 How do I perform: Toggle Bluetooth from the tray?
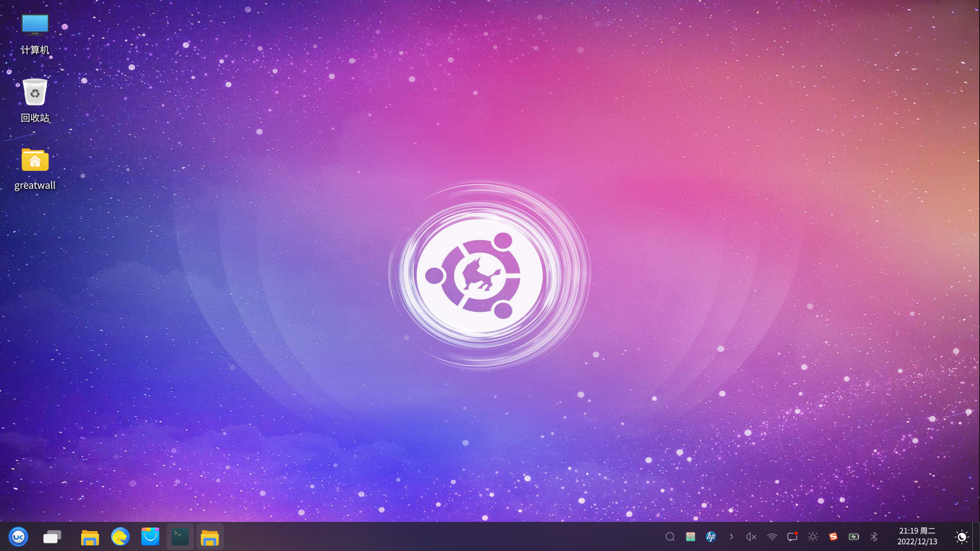[874, 537]
